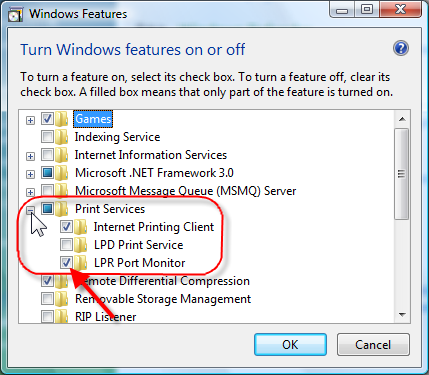Expand the Games feature node
429x375 pixels.
[30, 120]
